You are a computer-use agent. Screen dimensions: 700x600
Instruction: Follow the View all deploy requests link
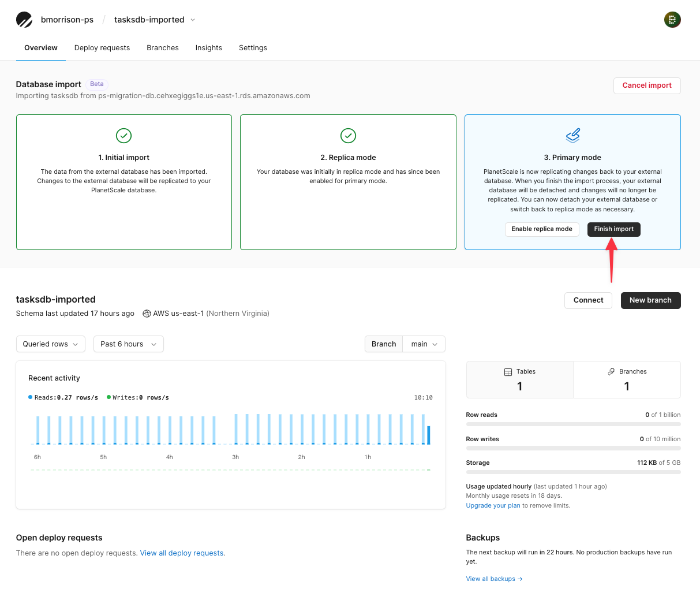point(182,553)
